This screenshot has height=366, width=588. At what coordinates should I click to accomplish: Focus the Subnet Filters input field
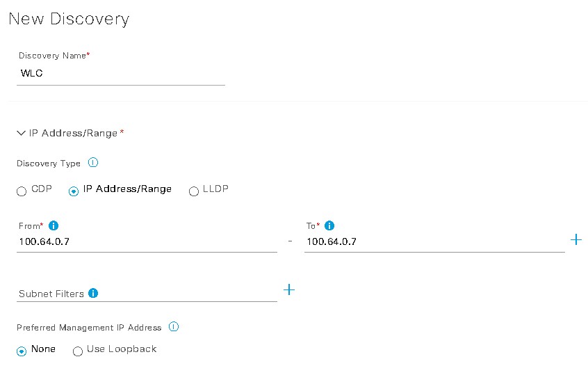coord(147,294)
